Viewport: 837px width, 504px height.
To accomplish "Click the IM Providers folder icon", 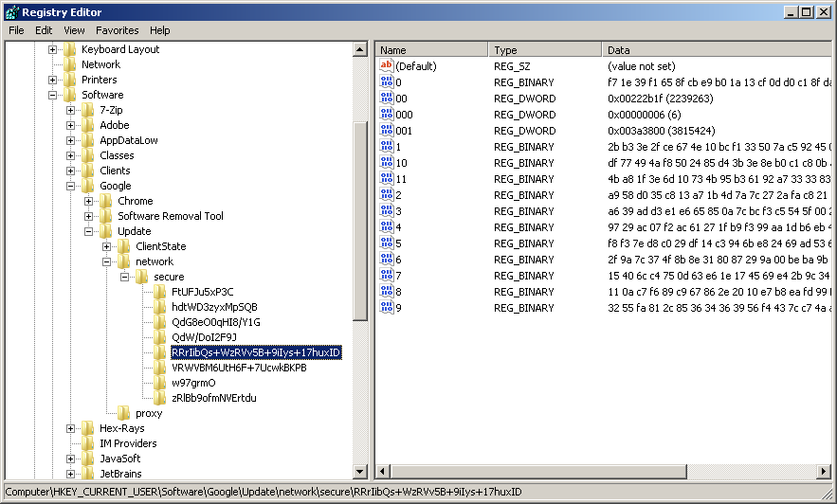I will [88, 443].
